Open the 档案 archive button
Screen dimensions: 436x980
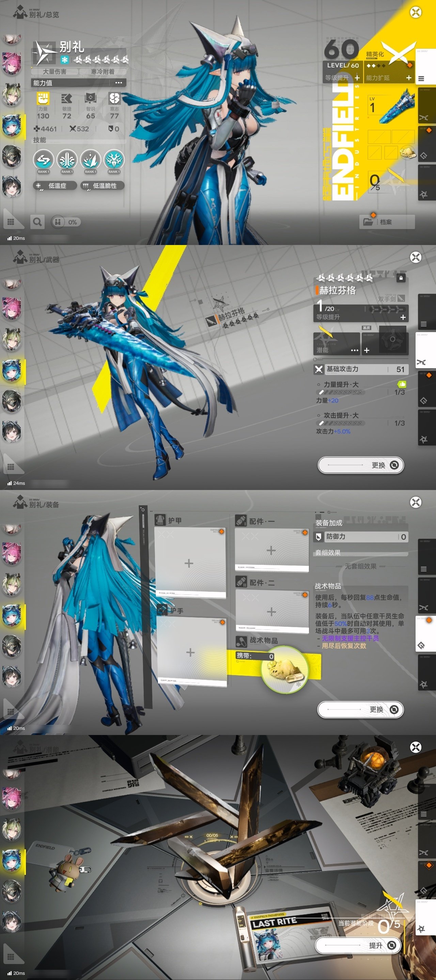point(387,222)
